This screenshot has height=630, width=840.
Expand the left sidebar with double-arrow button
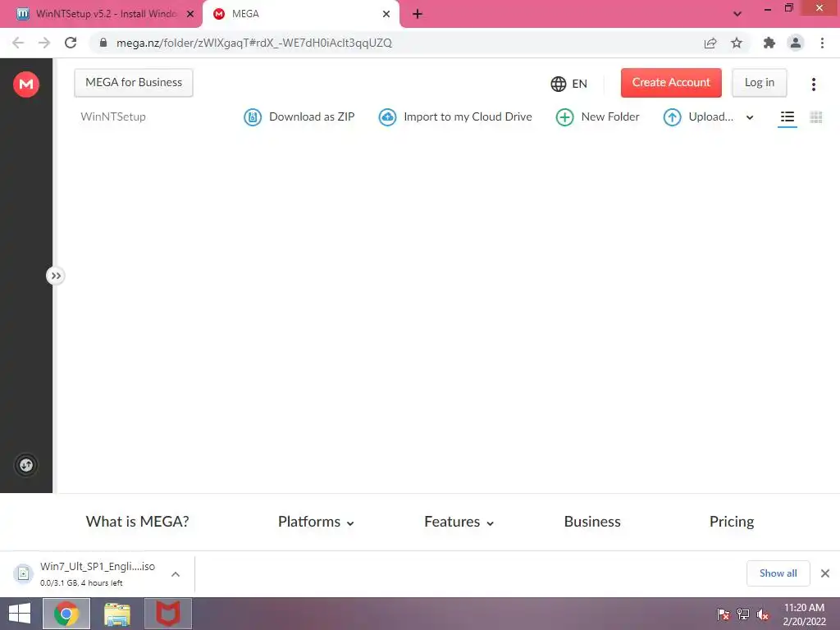tap(55, 276)
